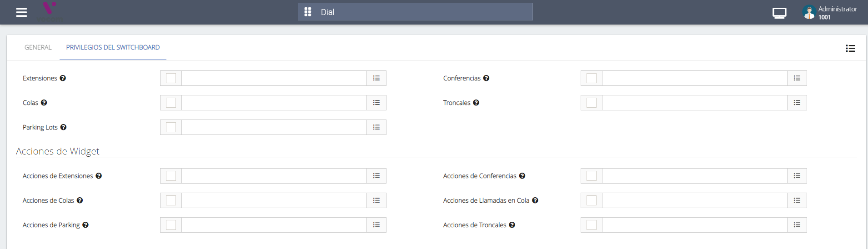Click the dial pad grid icon
The image size is (868, 249).
(308, 12)
